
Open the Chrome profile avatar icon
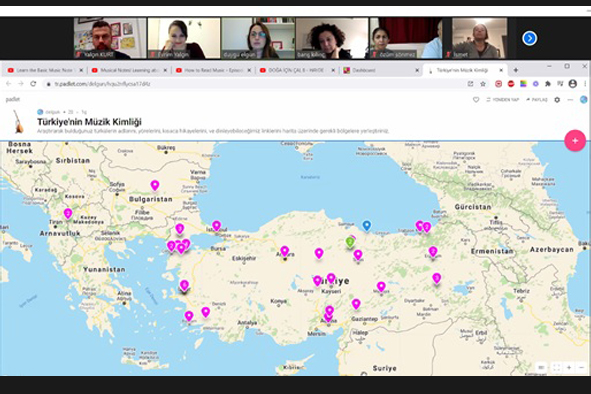(x=573, y=84)
